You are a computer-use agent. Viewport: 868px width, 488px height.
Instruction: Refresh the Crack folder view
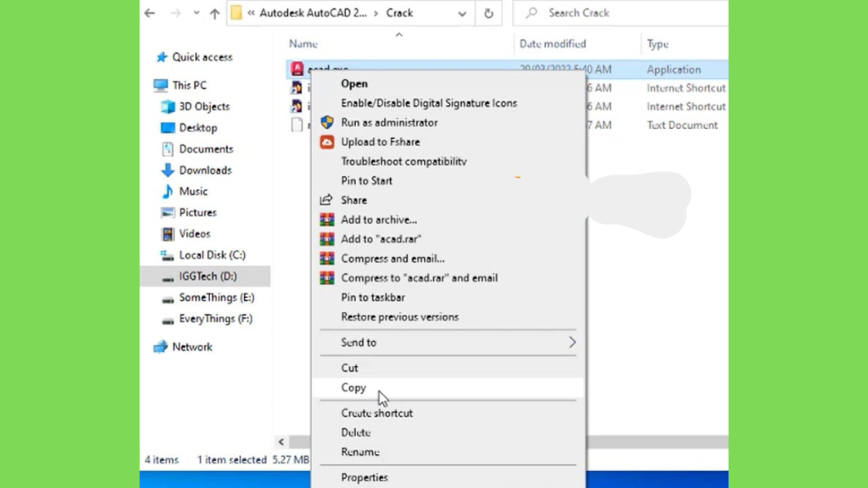[x=488, y=14]
